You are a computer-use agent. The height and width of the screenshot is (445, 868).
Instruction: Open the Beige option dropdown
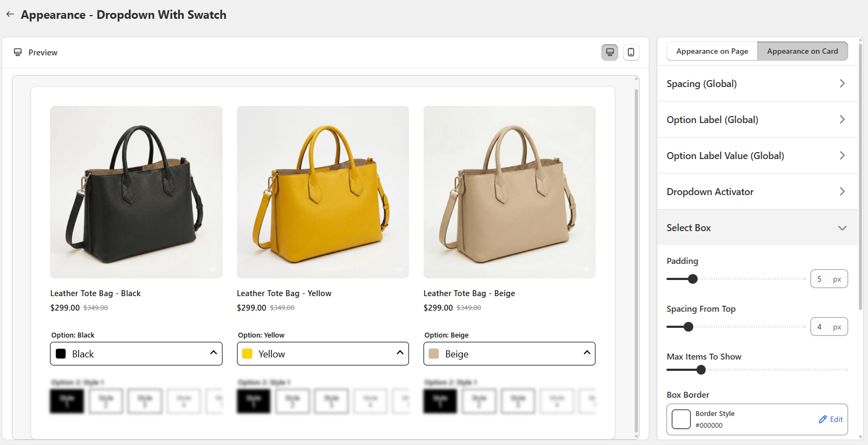coord(510,354)
